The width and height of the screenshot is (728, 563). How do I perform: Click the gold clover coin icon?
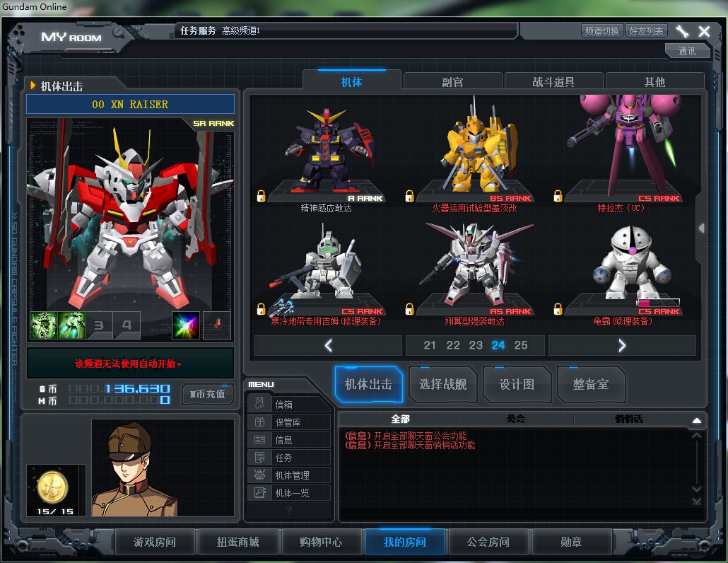pyautogui.click(x=52, y=487)
